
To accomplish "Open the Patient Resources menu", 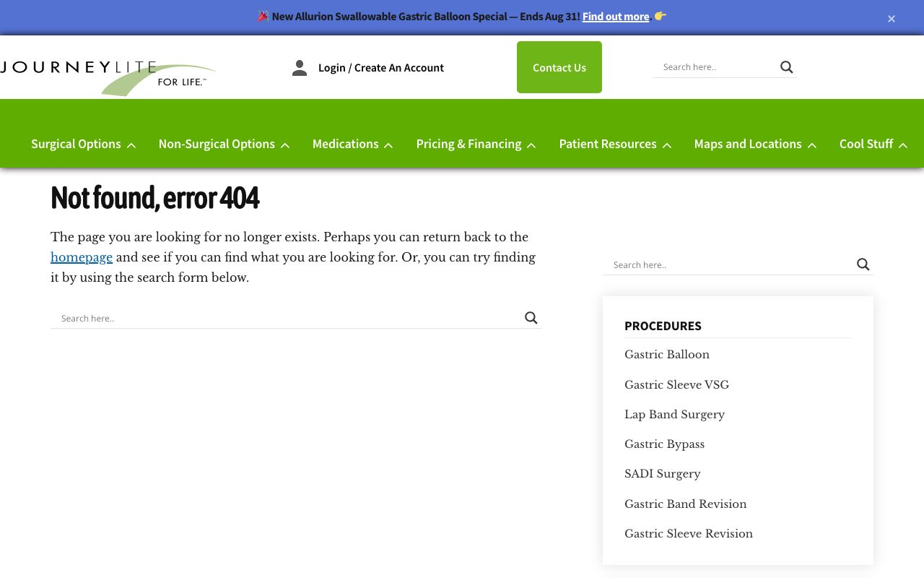I will click(x=615, y=144).
